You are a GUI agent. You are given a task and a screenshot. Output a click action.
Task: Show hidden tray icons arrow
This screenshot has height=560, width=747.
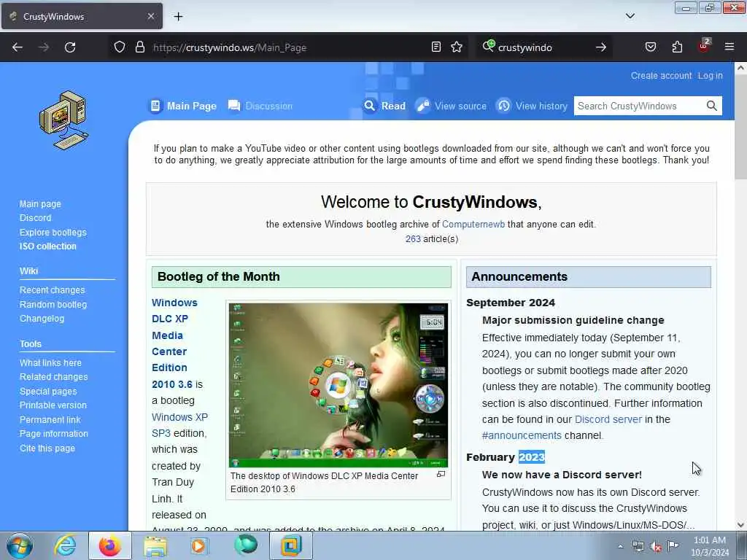(620, 546)
